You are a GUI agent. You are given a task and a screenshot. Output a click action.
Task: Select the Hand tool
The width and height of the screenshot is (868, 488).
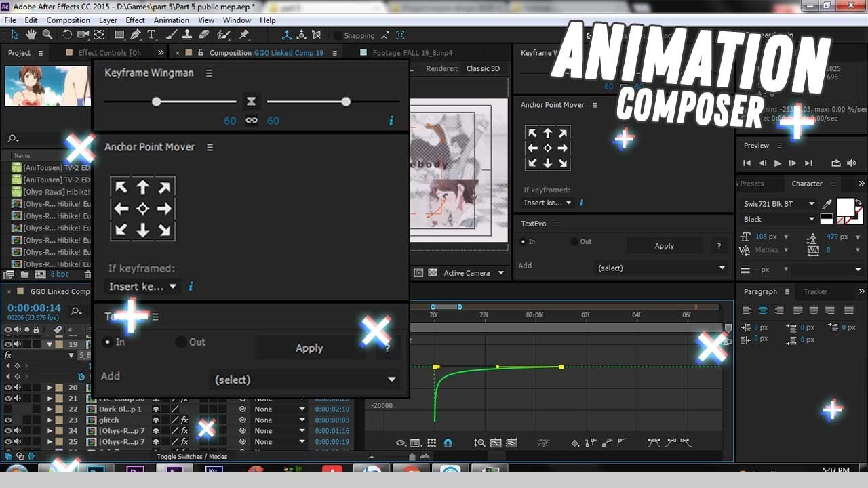[31, 35]
